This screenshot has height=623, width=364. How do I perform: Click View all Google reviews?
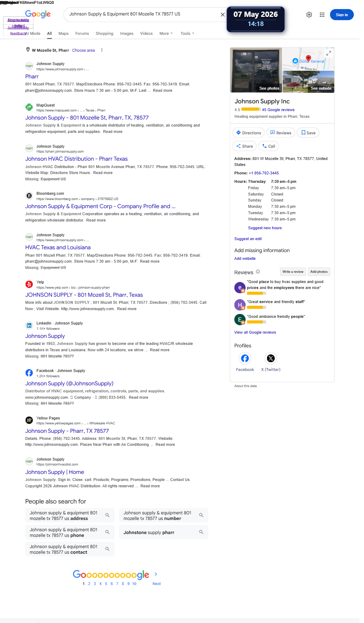tap(255, 332)
